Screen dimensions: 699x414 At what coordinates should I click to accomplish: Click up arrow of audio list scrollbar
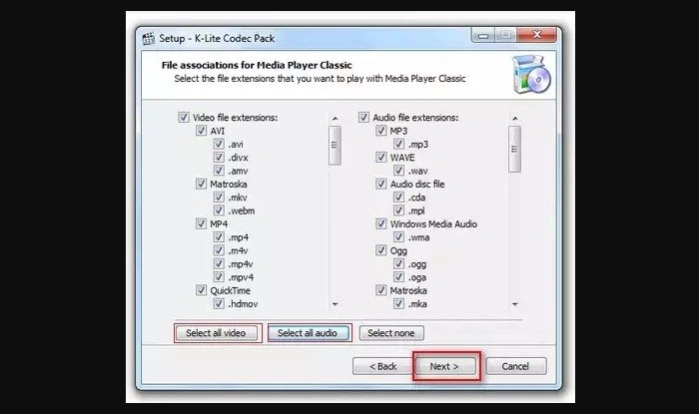[515, 119]
